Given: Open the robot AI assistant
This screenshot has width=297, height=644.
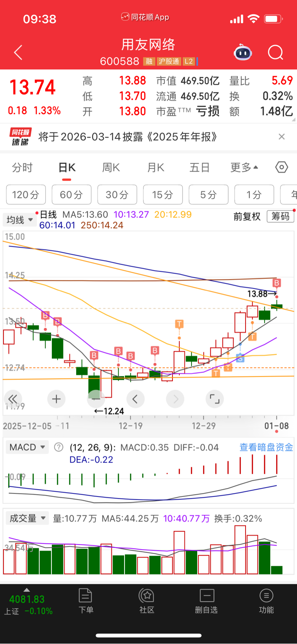Looking at the screenshot, I should coord(243,53).
